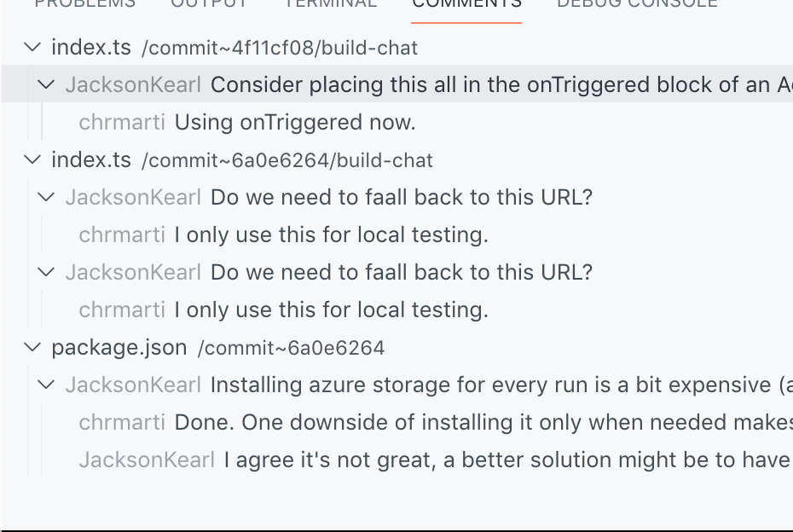Viewport: 793px width, 532px height.
Task: Click the JacksonKearl username in the onTriggered comment
Action: [x=133, y=84]
